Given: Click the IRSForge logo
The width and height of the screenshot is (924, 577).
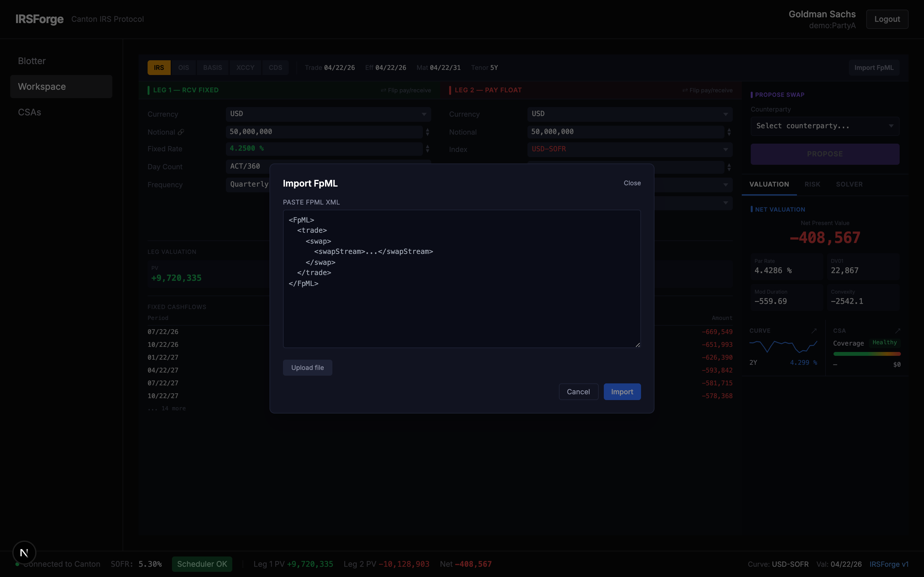Looking at the screenshot, I should pos(39,19).
